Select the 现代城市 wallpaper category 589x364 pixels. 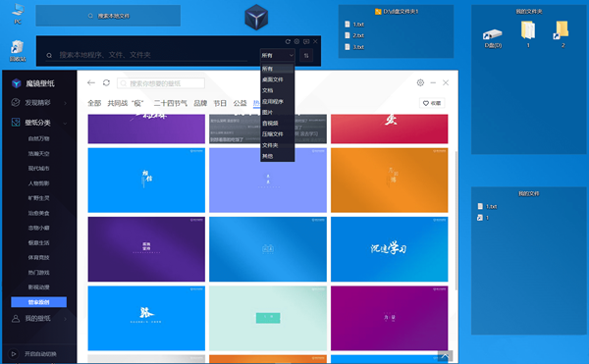click(x=38, y=168)
